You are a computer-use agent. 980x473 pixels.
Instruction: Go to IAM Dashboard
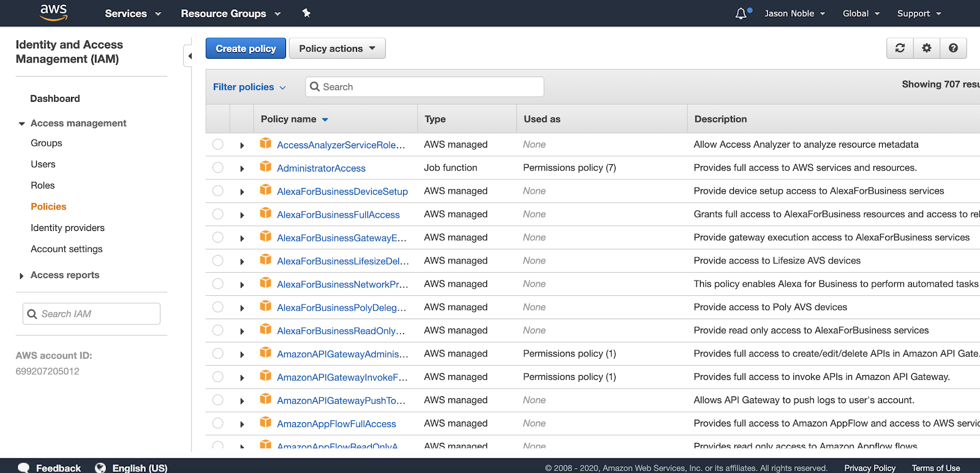tap(55, 99)
